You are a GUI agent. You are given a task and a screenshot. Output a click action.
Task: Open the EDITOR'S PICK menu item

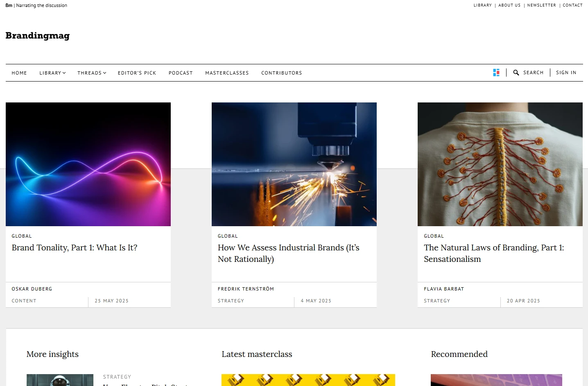[137, 73]
